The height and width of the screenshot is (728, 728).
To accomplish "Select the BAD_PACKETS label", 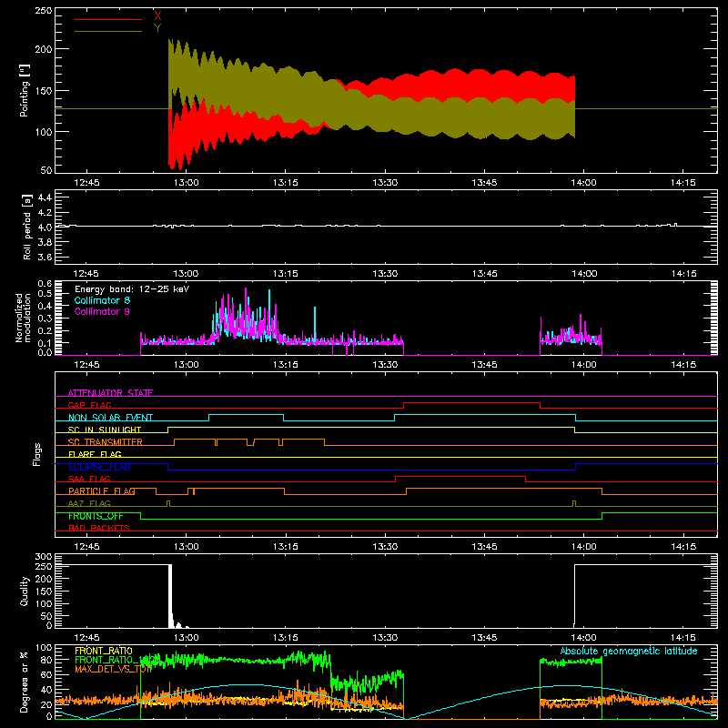I will click(99, 528).
